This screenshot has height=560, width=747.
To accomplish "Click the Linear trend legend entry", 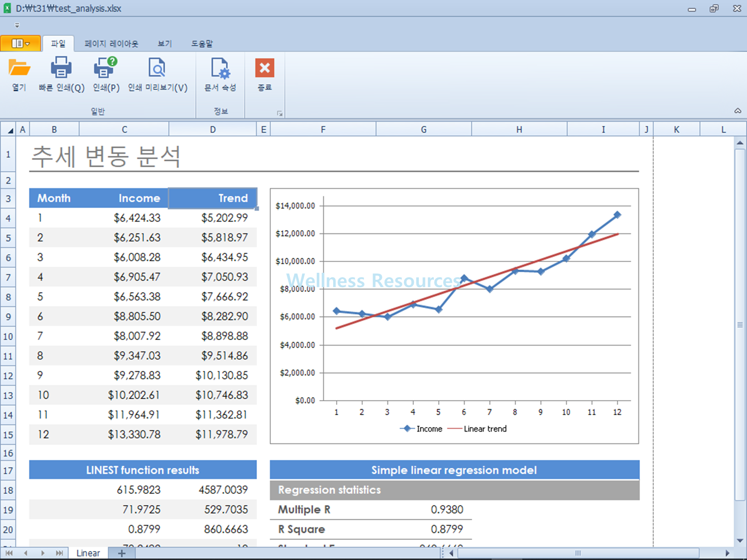I will tap(477, 429).
